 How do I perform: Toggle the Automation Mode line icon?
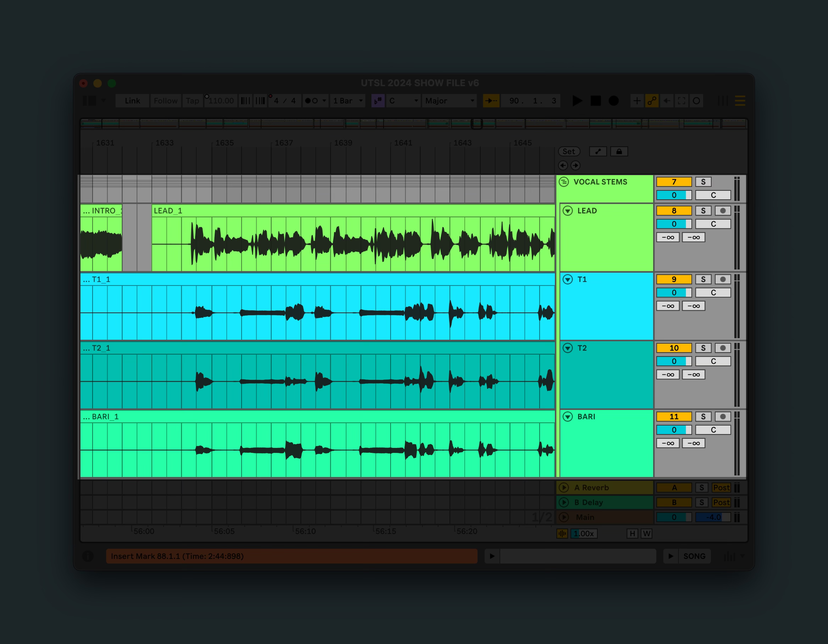[598, 151]
